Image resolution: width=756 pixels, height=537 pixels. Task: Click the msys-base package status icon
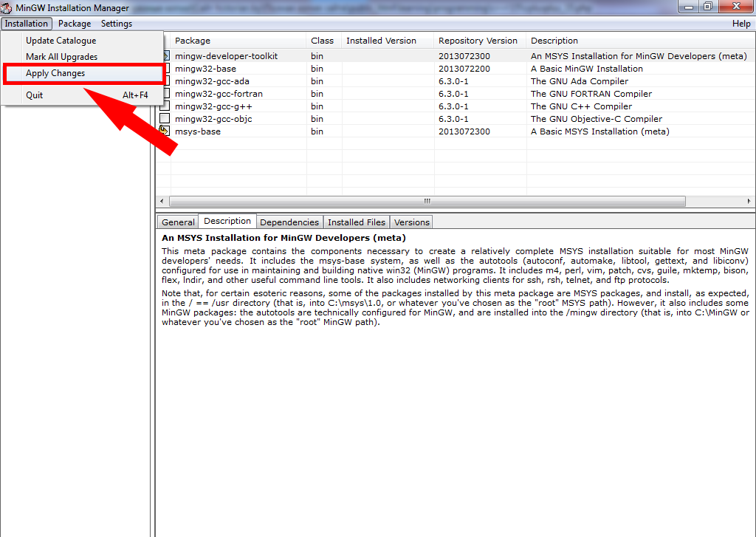tap(165, 131)
